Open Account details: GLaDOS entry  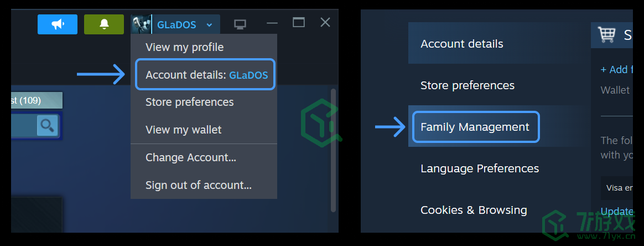tap(206, 75)
